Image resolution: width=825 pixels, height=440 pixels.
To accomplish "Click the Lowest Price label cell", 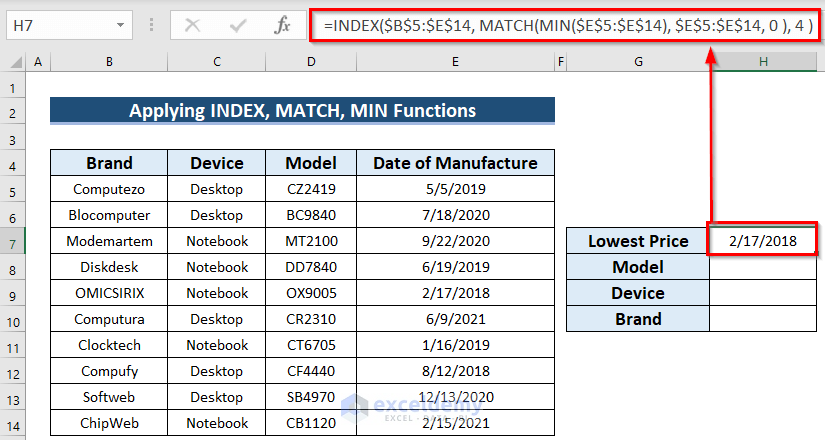I will [638, 241].
